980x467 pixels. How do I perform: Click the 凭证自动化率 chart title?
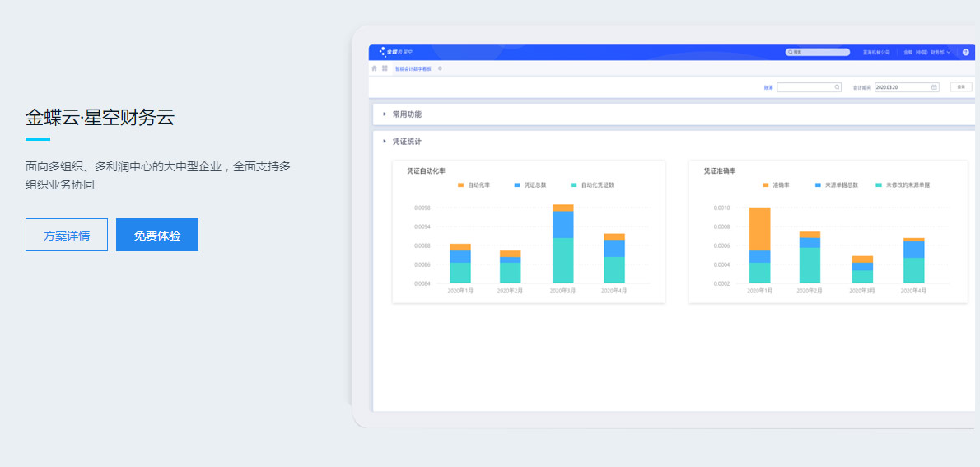click(427, 170)
